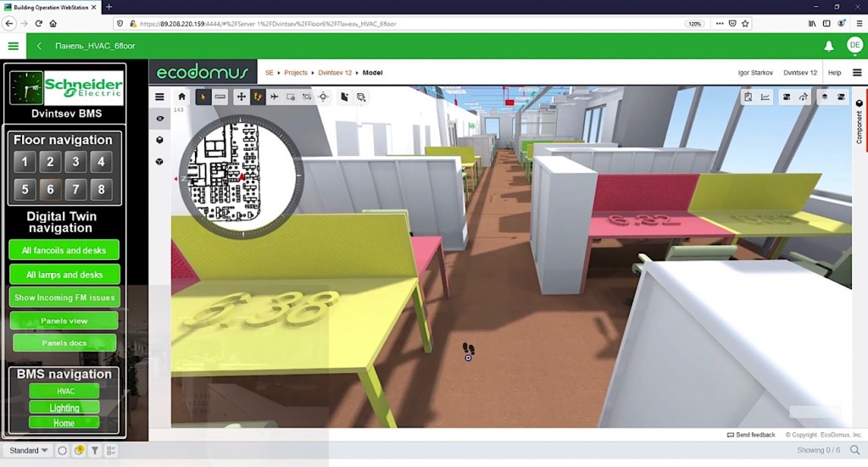This screenshot has height=467, width=868.
Task: Open HVAC in BMS navigation
Action: (x=64, y=392)
